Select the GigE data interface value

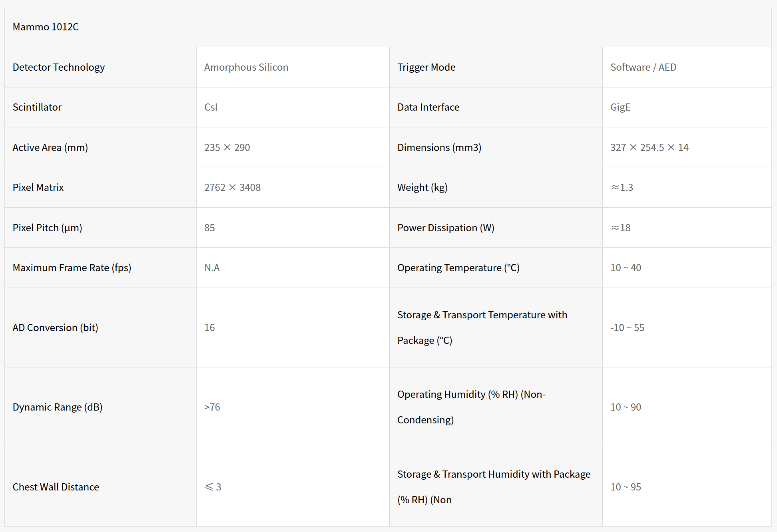click(620, 107)
